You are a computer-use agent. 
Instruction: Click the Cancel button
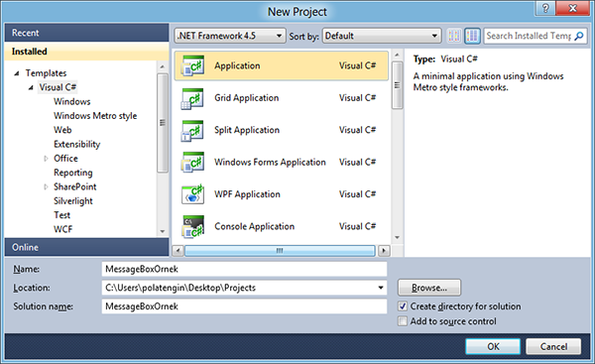tap(553, 346)
